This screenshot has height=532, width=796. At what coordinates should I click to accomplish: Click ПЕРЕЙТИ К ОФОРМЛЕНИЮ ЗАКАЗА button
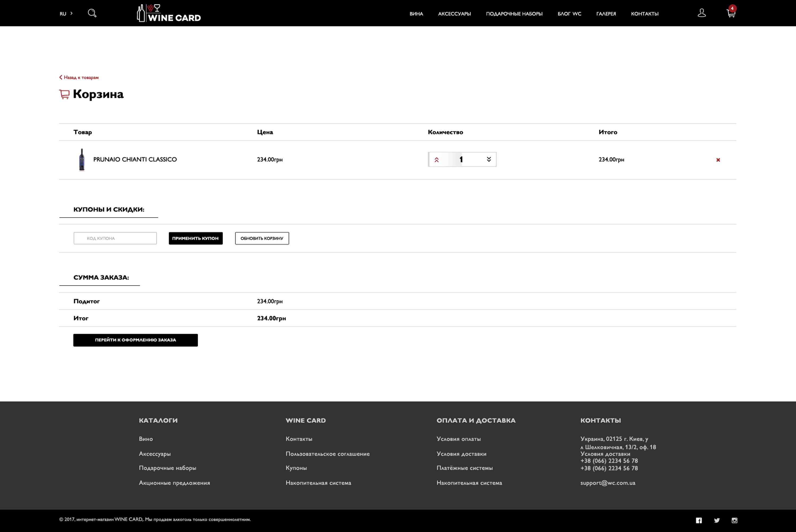(x=135, y=340)
